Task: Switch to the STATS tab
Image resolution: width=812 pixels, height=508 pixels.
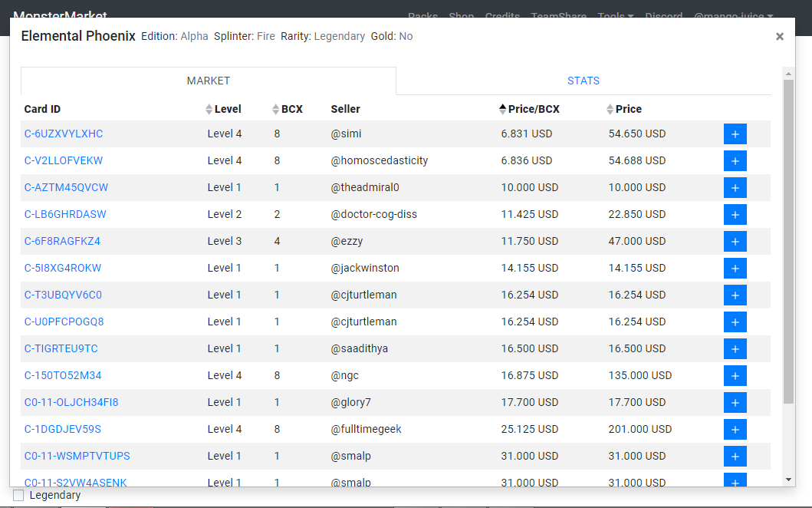Action: [584, 81]
